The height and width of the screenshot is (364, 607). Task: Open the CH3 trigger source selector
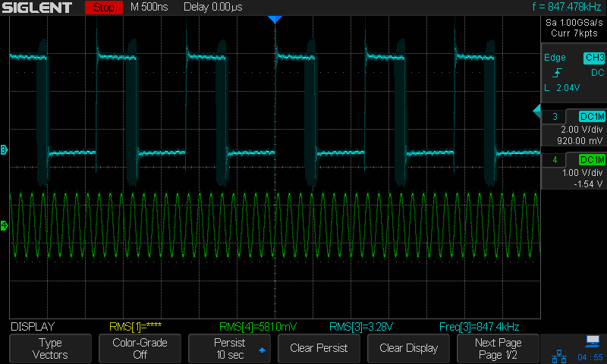pos(593,58)
